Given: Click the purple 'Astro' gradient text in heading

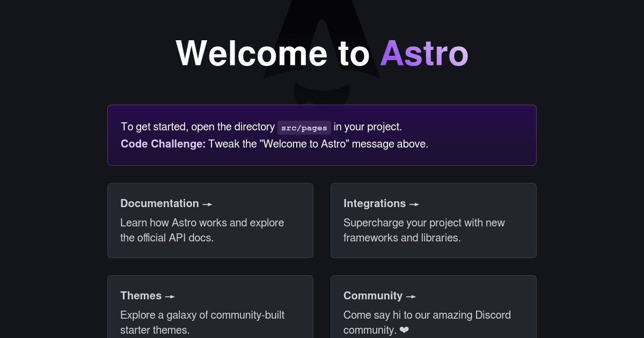Looking at the screenshot, I should pyautogui.click(x=424, y=53).
